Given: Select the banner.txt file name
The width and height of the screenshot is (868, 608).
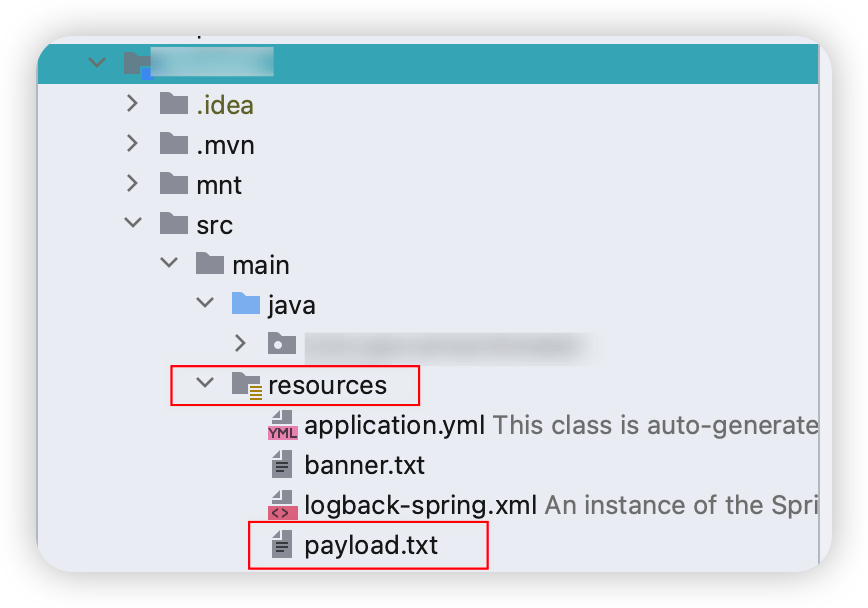Looking at the screenshot, I should point(365,465).
